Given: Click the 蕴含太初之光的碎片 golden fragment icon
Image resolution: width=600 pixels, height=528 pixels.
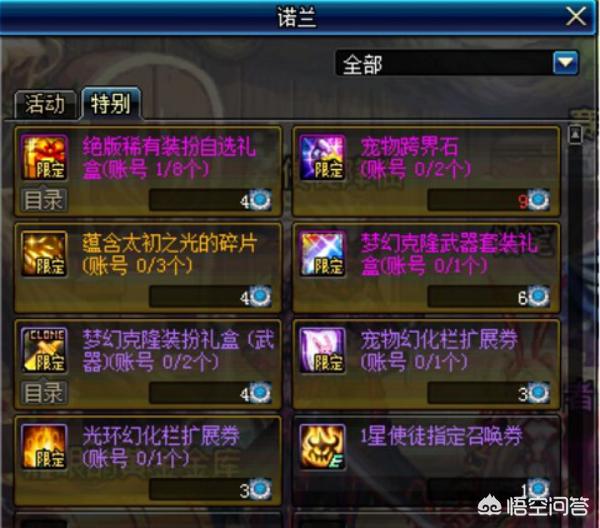Looking at the screenshot, I should (x=44, y=254).
